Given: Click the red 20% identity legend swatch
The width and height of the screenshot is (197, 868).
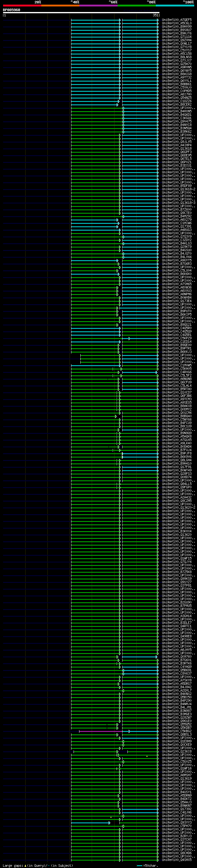Looking at the screenshot, I should pos(22,6).
